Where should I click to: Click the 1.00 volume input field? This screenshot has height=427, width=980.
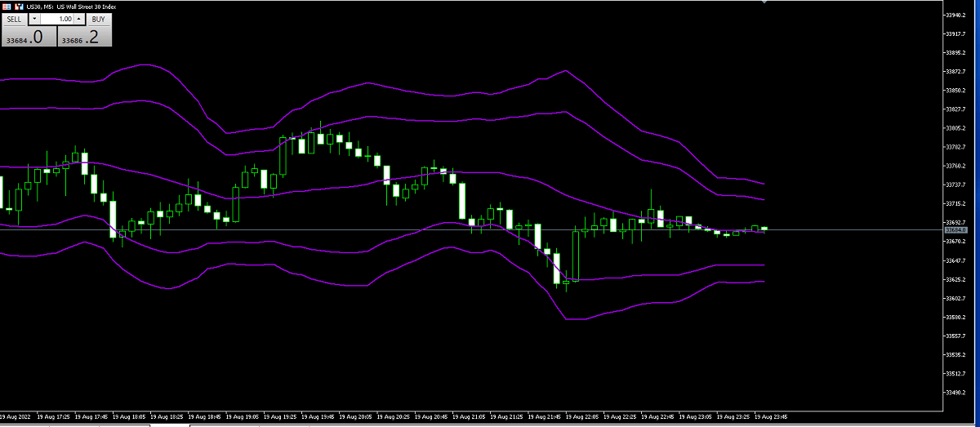point(56,18)
